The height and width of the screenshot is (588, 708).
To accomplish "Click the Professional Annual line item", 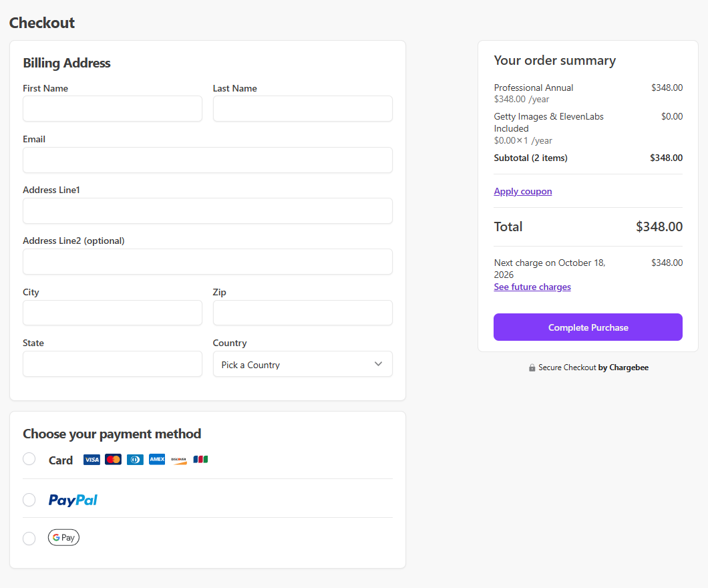I will tap(533, 88).
